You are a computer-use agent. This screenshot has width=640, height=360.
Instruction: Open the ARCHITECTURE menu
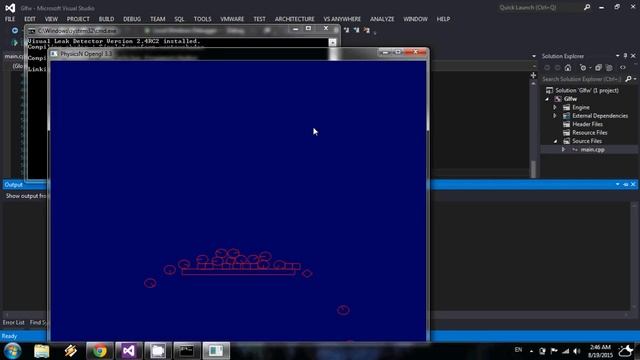[x=294, y=19]
